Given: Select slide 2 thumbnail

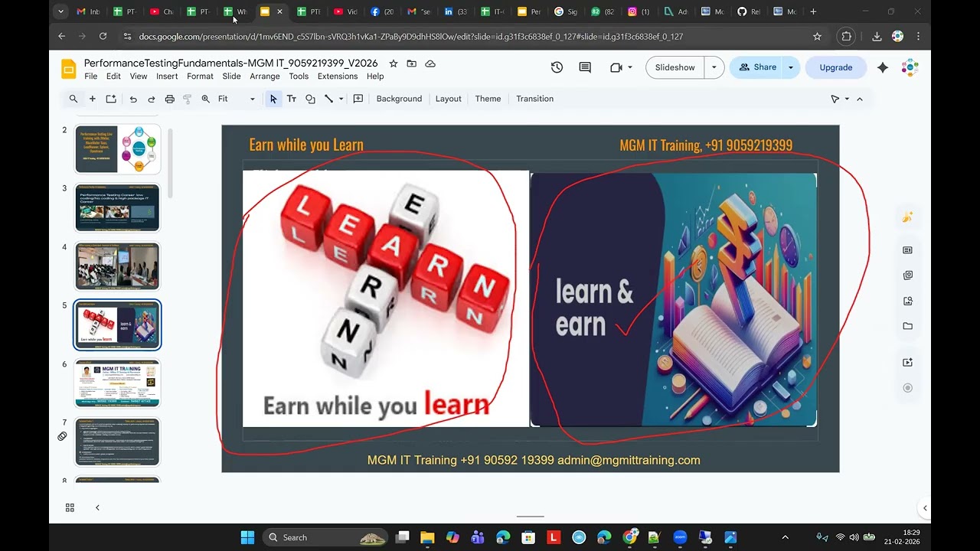Looking at the screenshot, I should point(117,149).
